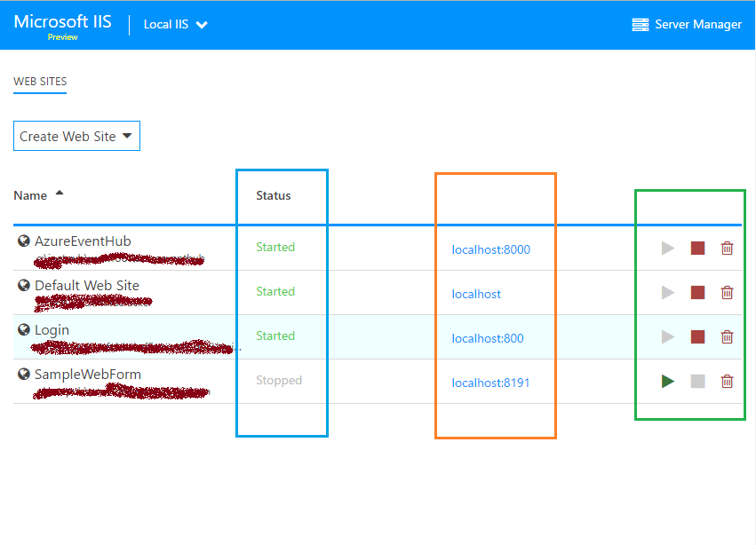This screenshot has width=756, height=545.
Task: Select the Login site name
Action: pos(52,330)
